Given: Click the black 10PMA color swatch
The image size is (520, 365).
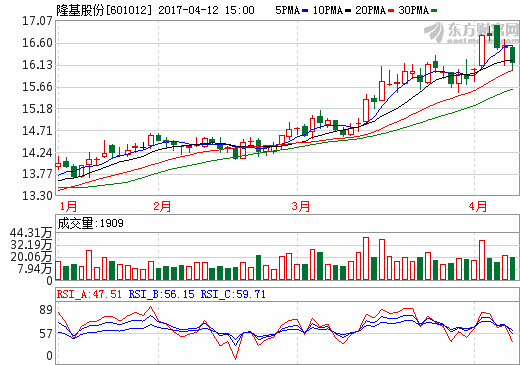Looking at the screenshot, I should coord(348,11).
